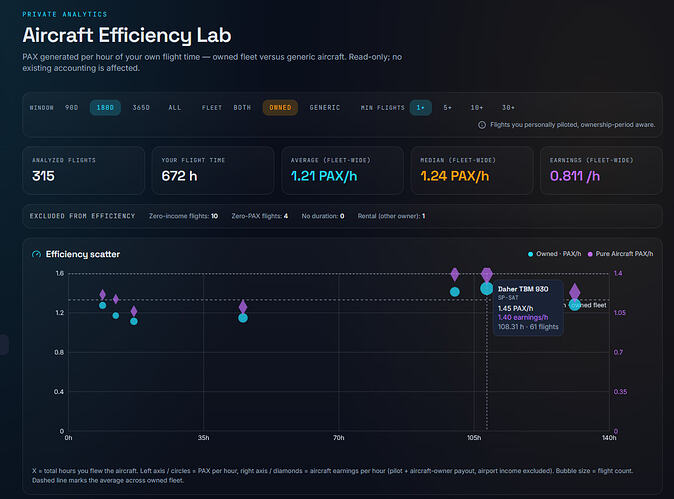Click the 70h x-axis label
This screenshot has width=674, height=499.
[338, 438]
